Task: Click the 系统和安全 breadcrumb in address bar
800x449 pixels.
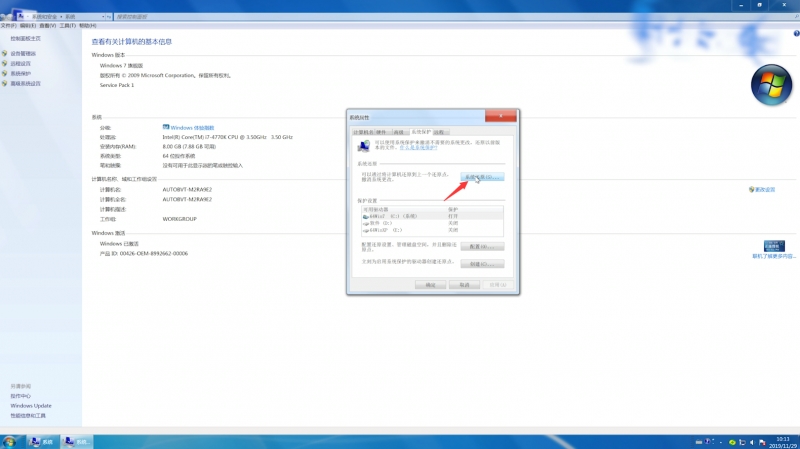Action: click(x=44, y=17)
